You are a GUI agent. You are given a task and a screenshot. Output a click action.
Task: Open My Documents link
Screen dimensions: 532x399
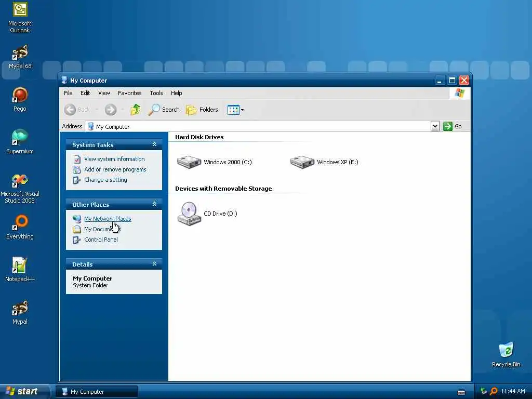pos(102,229)
